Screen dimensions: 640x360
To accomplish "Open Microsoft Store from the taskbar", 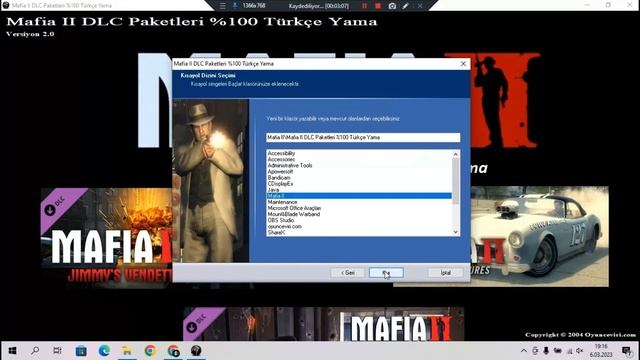I will click(81, 351).
